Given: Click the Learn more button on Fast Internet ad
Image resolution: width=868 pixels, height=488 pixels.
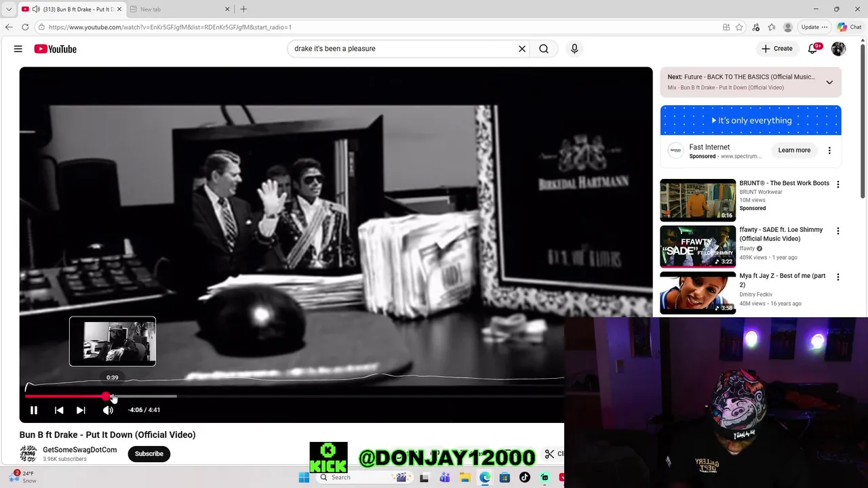Looking at the screenshot, I should pyautogui.click(x=794, y=150).
